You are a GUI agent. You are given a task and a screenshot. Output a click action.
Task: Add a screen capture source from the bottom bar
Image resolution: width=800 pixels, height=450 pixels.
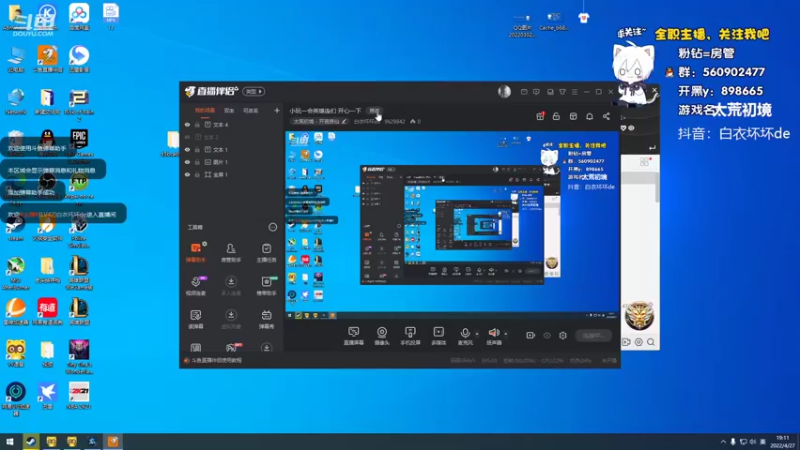pos(354,336)
